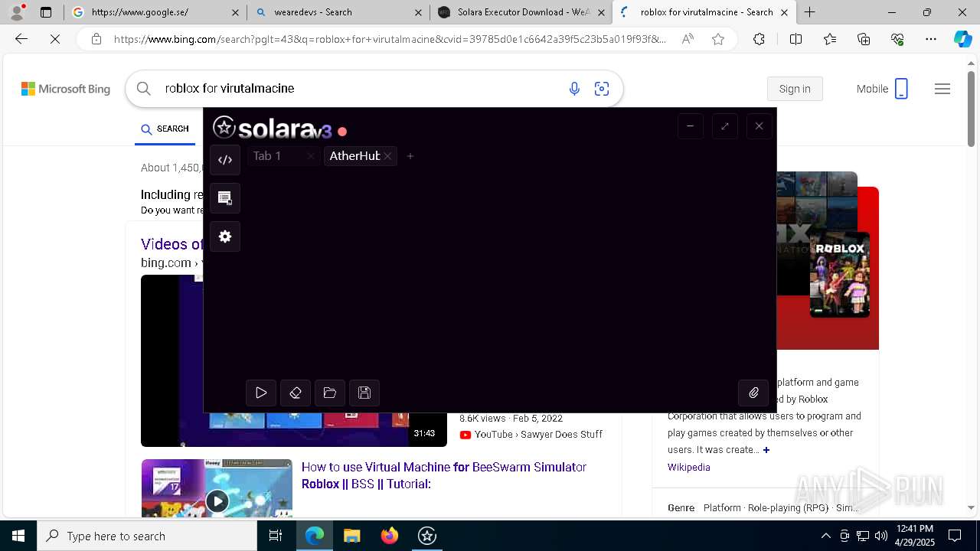980x551 pixels.
Task: Open Edge extensions puzzle icon
Action: pos(759,39)
